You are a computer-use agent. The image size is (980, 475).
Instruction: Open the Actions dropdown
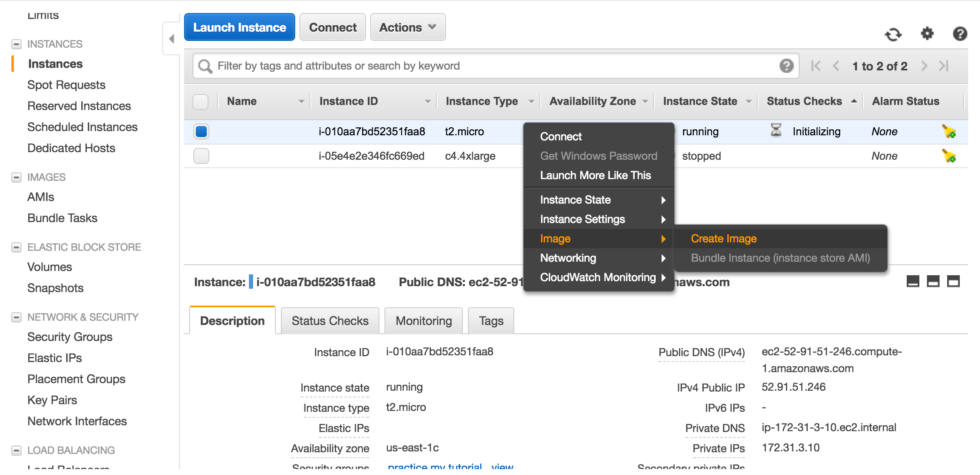coord(407,27)
